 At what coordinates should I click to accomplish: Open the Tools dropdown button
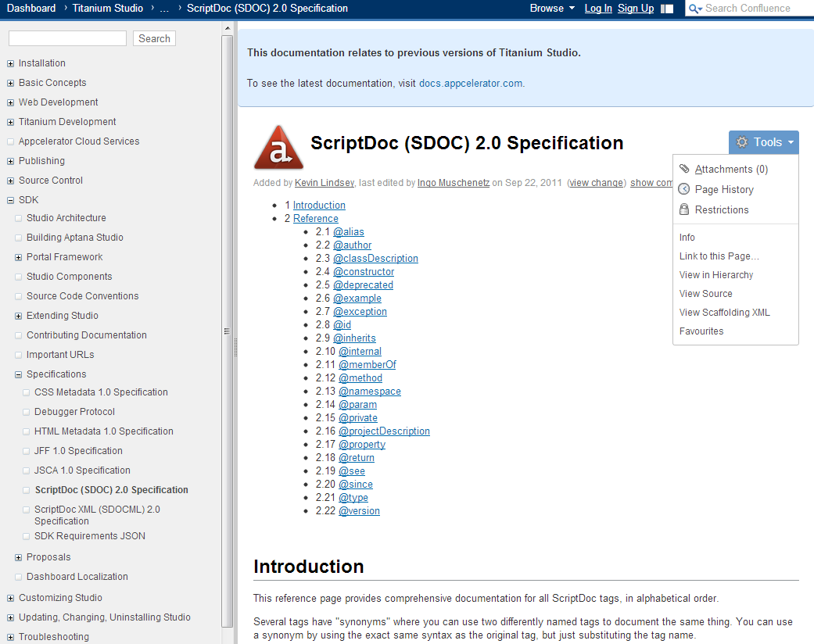[x=764, y=142]
